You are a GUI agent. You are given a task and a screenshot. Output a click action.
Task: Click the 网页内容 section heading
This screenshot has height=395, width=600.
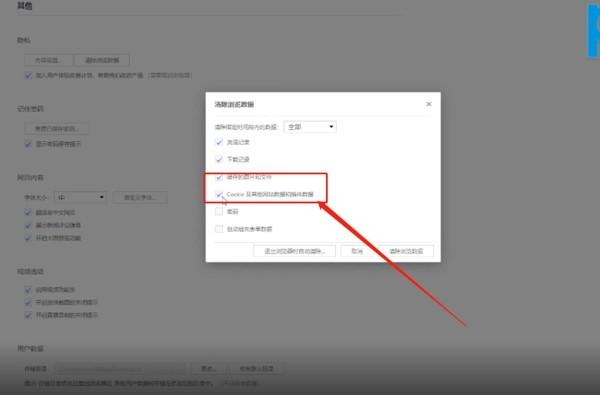click(x=30, y=178)
